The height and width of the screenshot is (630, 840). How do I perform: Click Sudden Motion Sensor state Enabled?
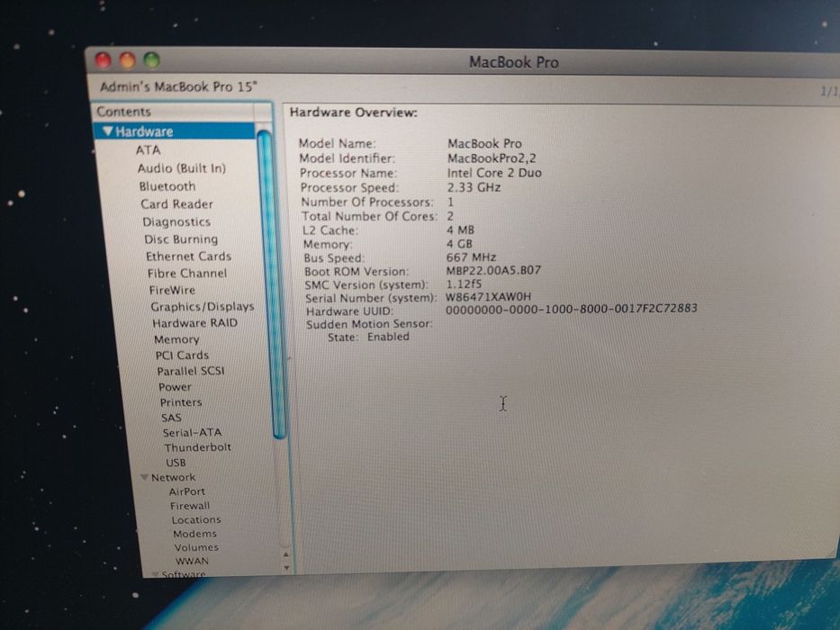point(388,337)
